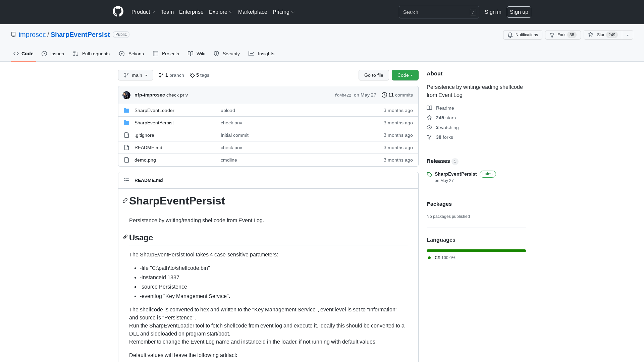Click the .gitignore file icon
Image resolution: width=644 pixels, height=362 pixels.
pyautogui.click(x=126, y=135)
